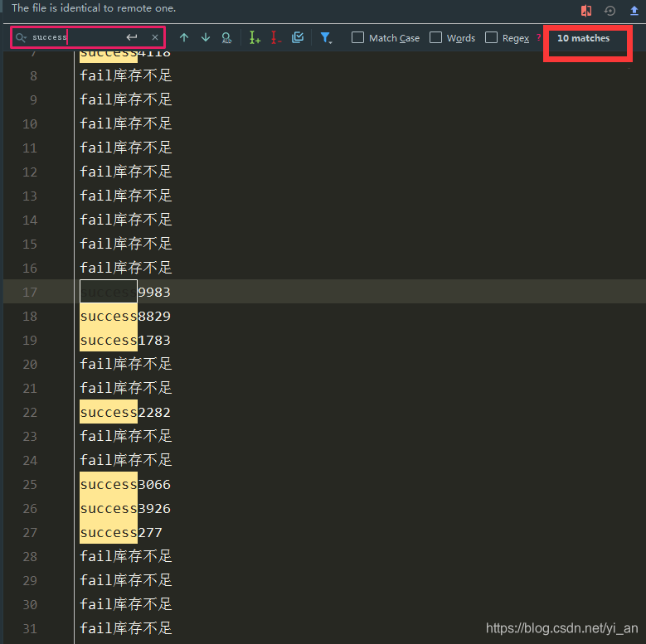Click line number 14 in gutter
646x644 pixels.
[x=30, y=220]
